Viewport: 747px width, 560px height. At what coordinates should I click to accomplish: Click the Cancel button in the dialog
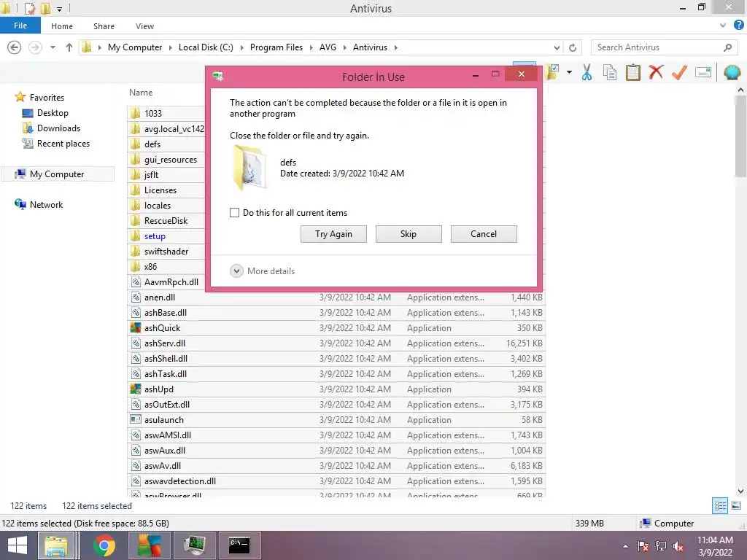point(484,234)
